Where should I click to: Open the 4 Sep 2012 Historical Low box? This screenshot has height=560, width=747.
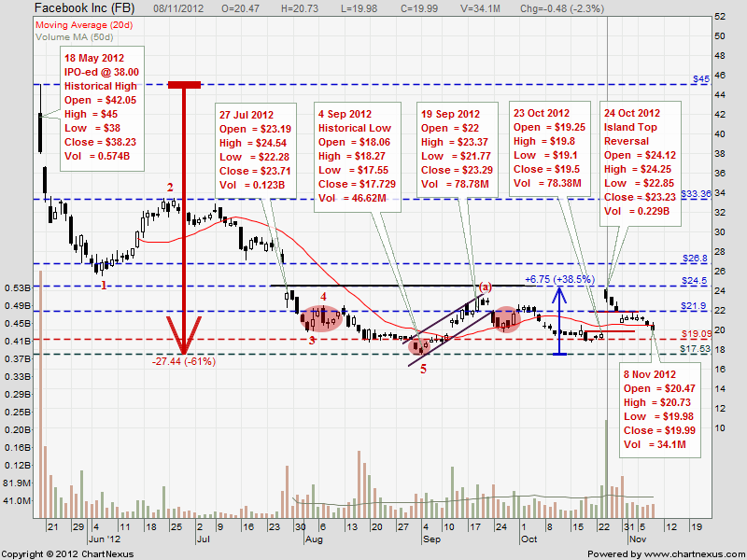coord(357,156)
